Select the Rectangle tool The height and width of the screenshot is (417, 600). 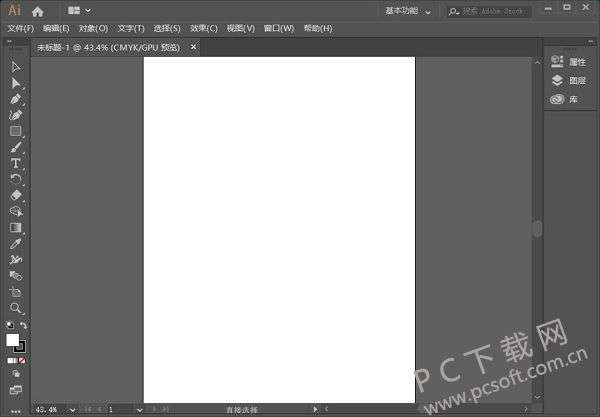[x=15, y=131]
